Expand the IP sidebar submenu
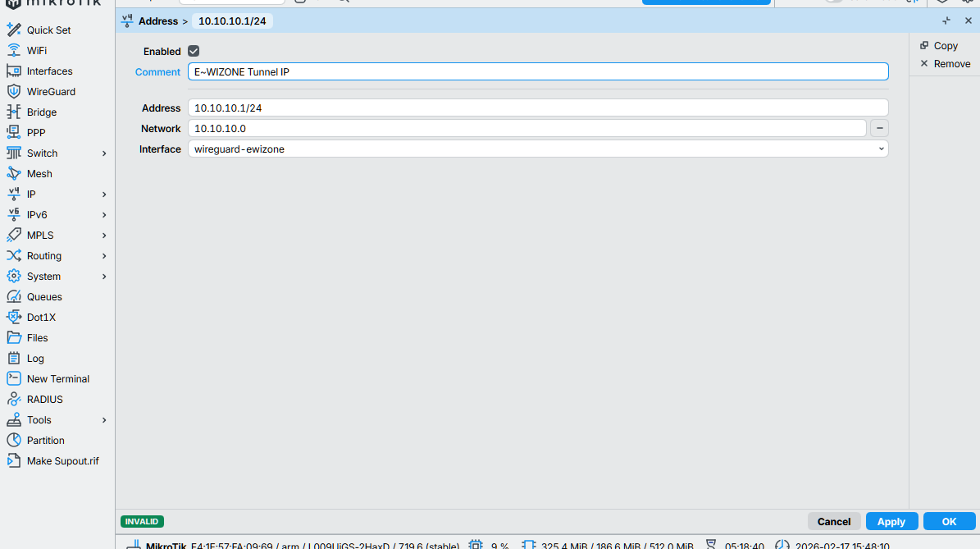Image resolution: width=980 pixels, height=549 pixels. pyautogui.click(x=30, y=194)
